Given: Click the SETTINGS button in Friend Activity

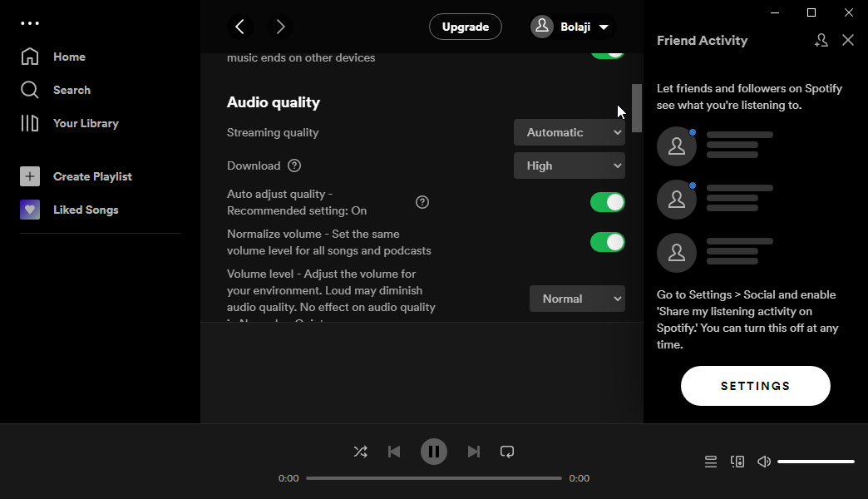Looking at the screenshot, I should click(x=755, y=385).
